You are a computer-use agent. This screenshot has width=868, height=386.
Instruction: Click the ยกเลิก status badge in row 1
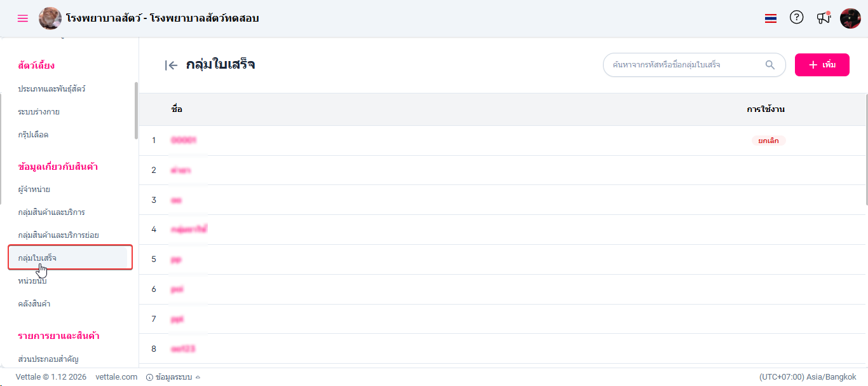coord(768,141)
